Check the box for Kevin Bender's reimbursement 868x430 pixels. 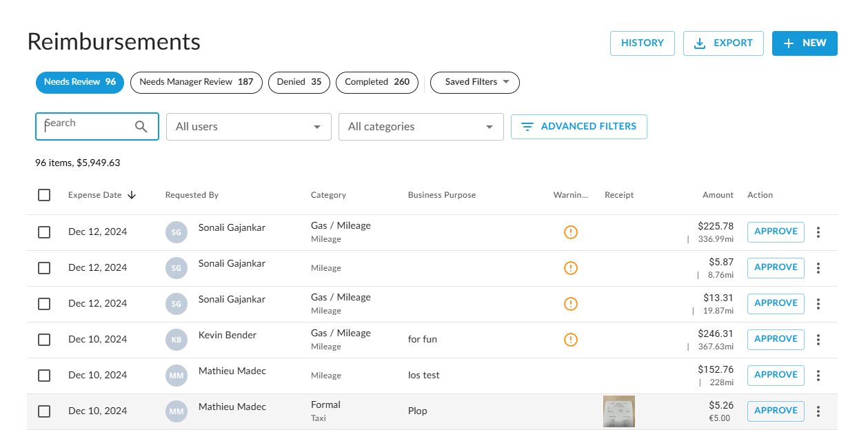pos(44,340)
